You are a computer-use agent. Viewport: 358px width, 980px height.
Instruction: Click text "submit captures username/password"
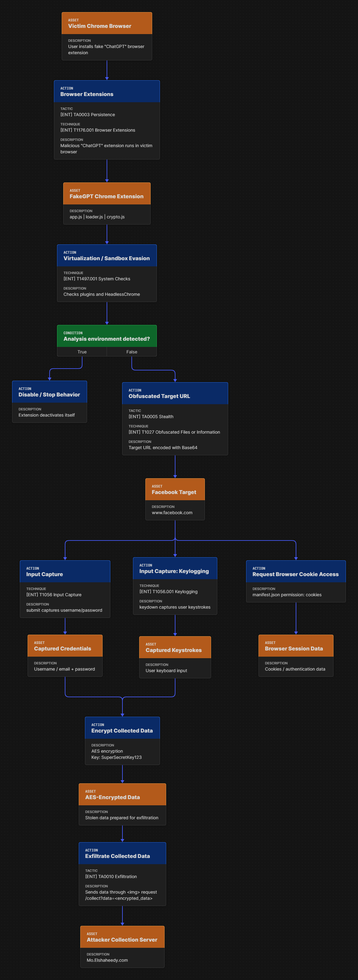tap(64, 610)
